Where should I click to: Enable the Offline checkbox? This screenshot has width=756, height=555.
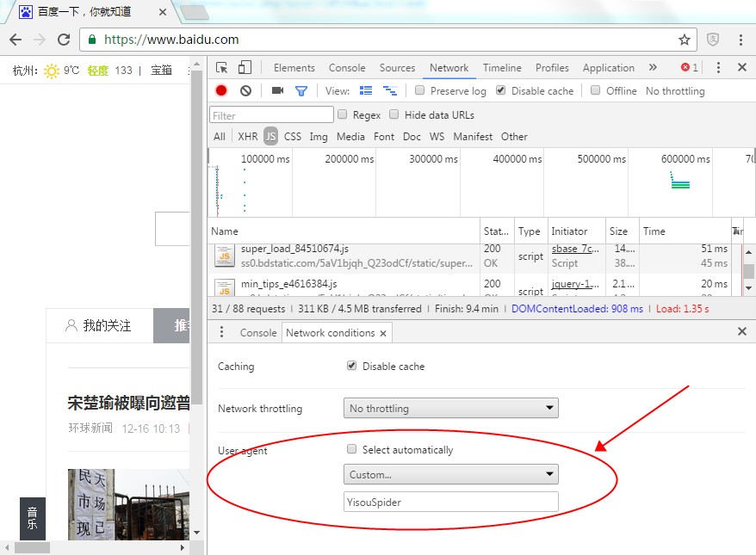click(596, 90)
